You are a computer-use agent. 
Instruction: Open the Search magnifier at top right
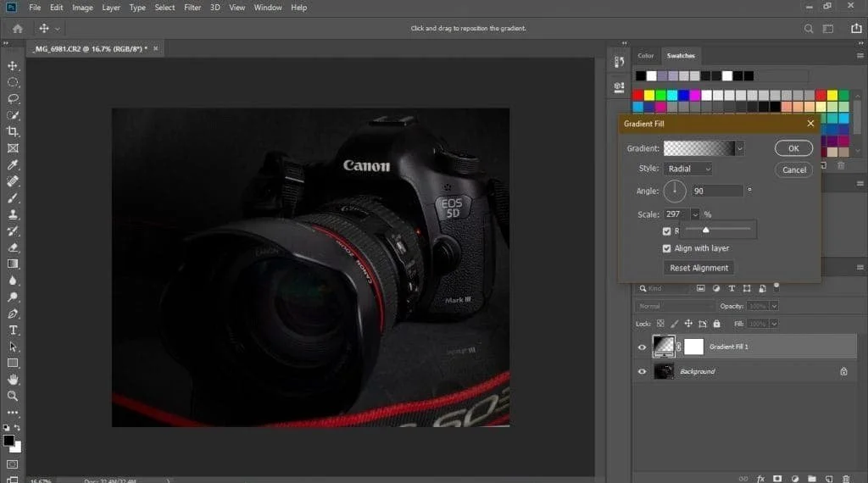coord(809,29)
